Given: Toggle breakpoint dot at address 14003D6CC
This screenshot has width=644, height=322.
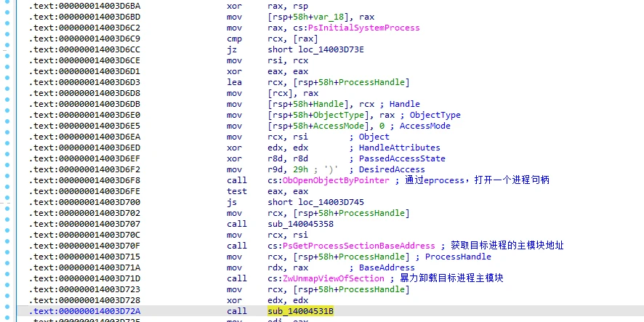Looking at the screenshot, I should [x=7, y=45].
